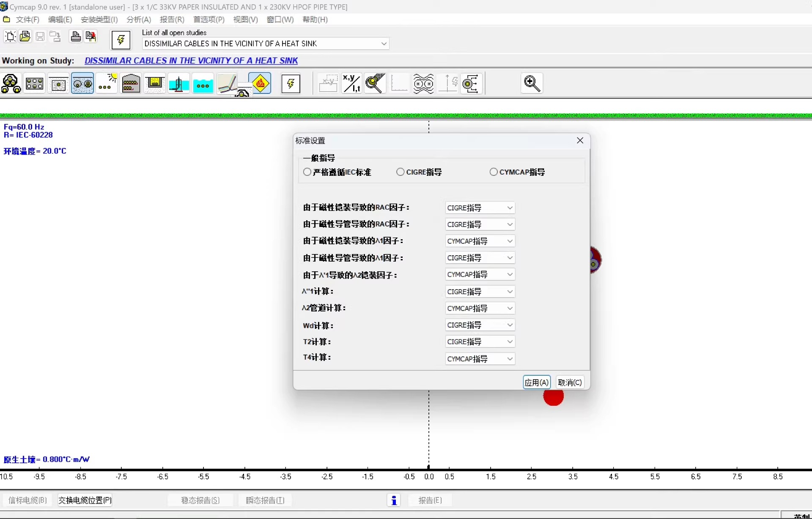
Task: Open the 报告(R) menu
Action: point(172,19)
